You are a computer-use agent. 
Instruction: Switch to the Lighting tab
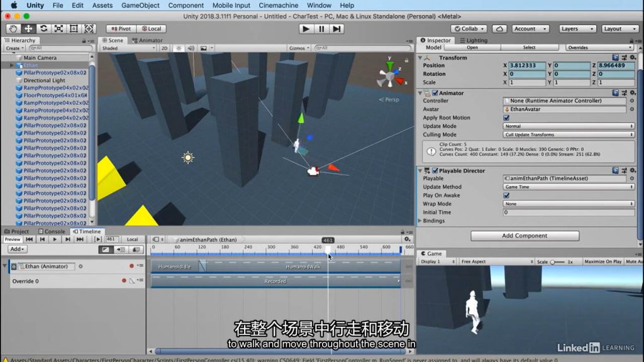click(474, 40)
